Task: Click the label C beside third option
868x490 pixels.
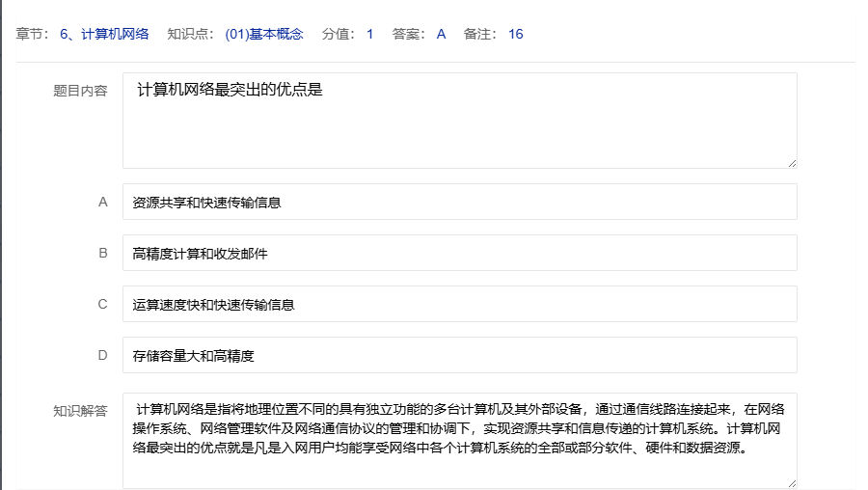Action: tap(102, 304)
